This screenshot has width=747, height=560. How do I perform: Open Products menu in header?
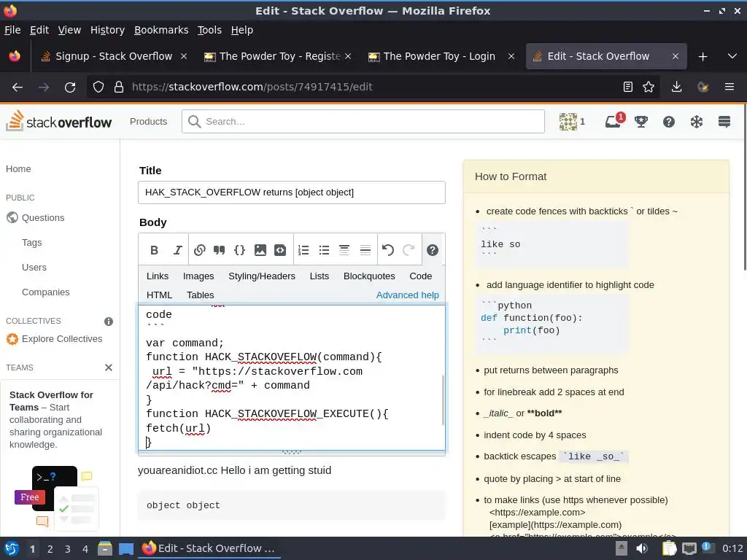pyautogui.click(x=148, y=122)
